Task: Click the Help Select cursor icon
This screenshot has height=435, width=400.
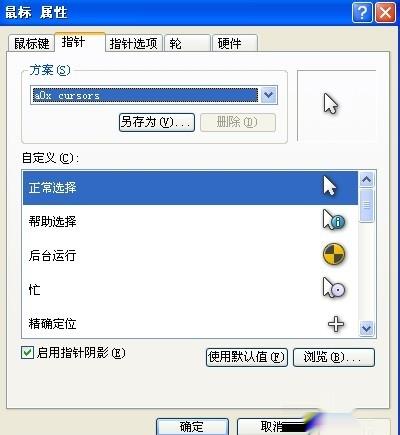Action: pos(334,220)
